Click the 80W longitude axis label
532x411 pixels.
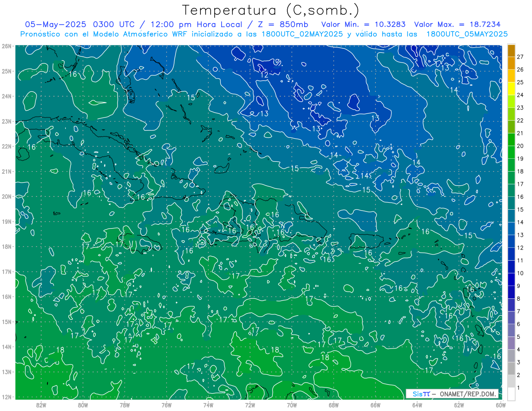[83, 405]
